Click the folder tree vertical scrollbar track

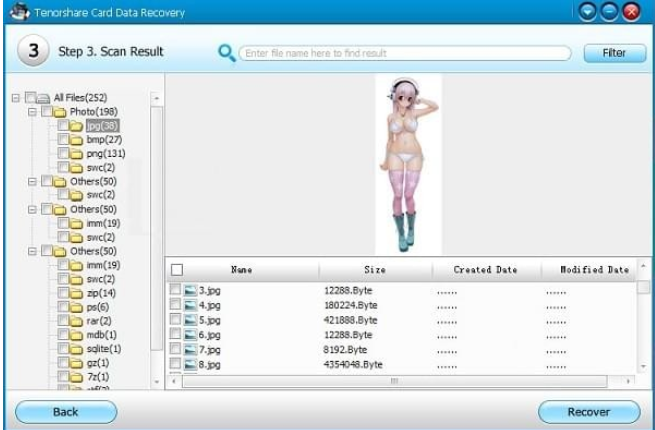[x=157, y=238]
